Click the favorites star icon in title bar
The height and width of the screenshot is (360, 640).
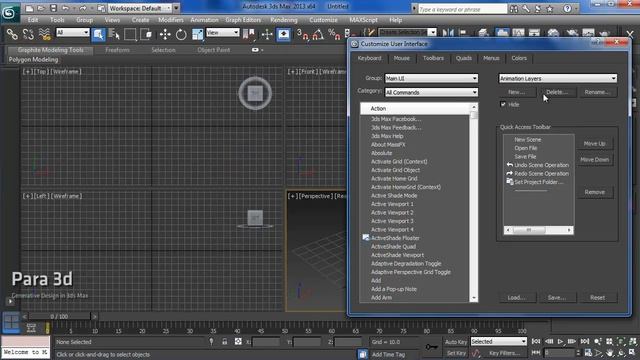pyautogui.click(x=550, y=9)
